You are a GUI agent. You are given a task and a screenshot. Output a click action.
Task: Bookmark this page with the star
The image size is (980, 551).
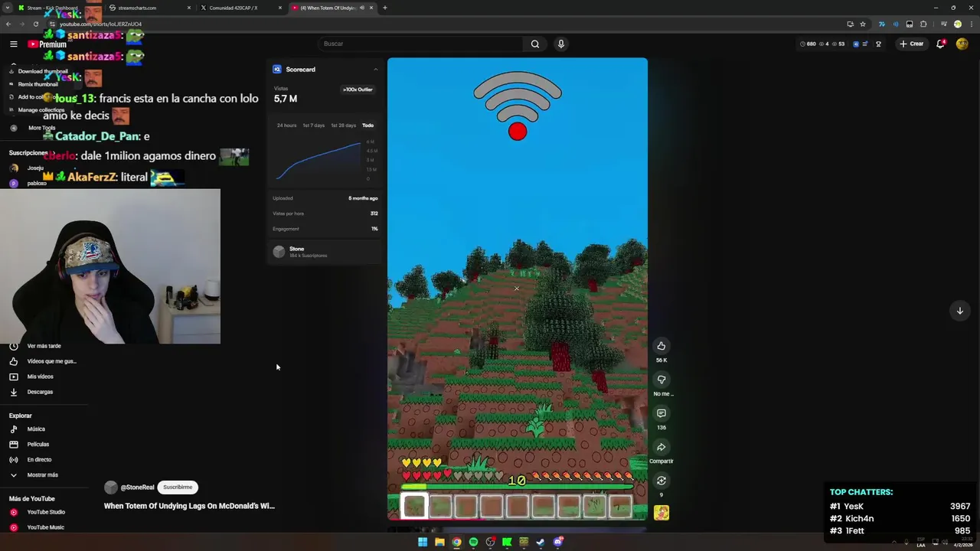click(863, 24)
